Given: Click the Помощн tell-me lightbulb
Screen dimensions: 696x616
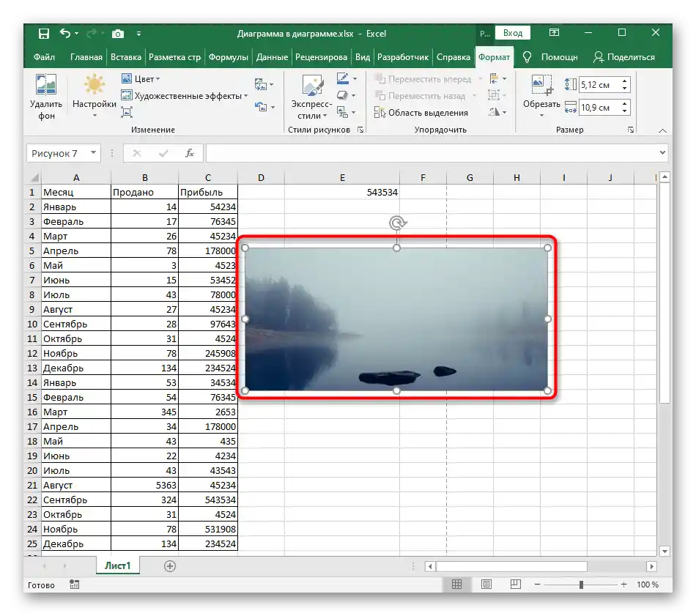Looking at the screenshot, I should [527, 57].
